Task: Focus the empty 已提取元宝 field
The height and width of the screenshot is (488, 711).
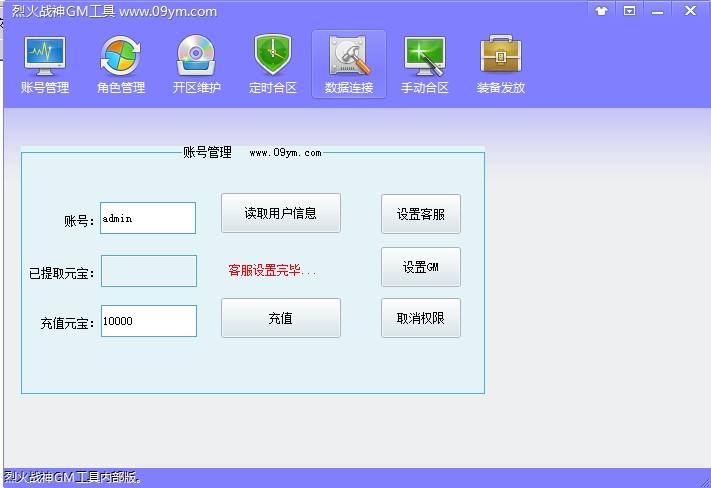Action: point(149,271)
